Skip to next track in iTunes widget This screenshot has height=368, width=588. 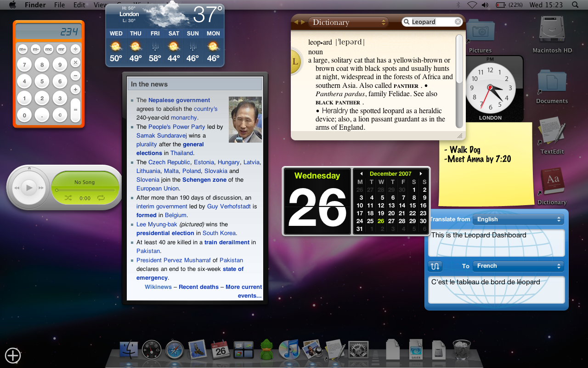tap(41, 188)
